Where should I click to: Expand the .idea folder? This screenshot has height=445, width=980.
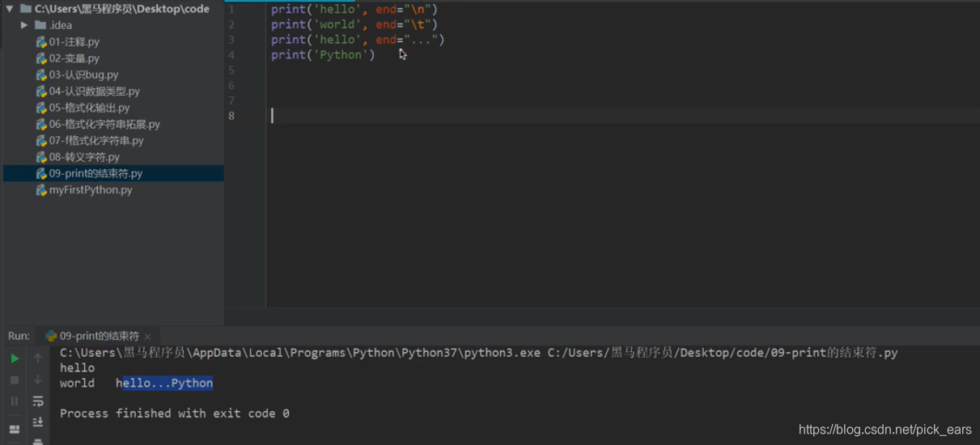[x=25, y=25]
